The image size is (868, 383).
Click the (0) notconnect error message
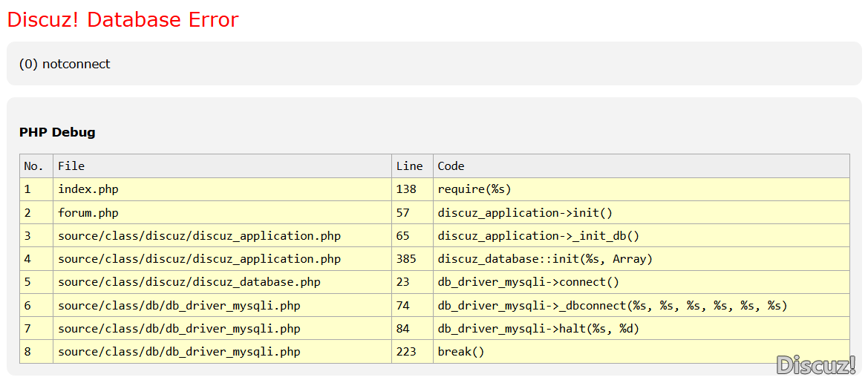pos(65,64)
